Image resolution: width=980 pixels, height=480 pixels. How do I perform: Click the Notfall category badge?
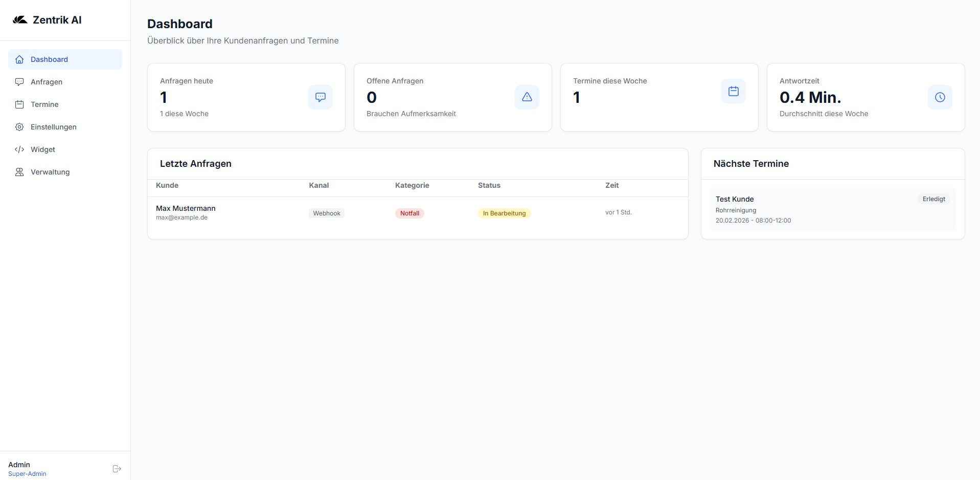(x=409, y=213)
